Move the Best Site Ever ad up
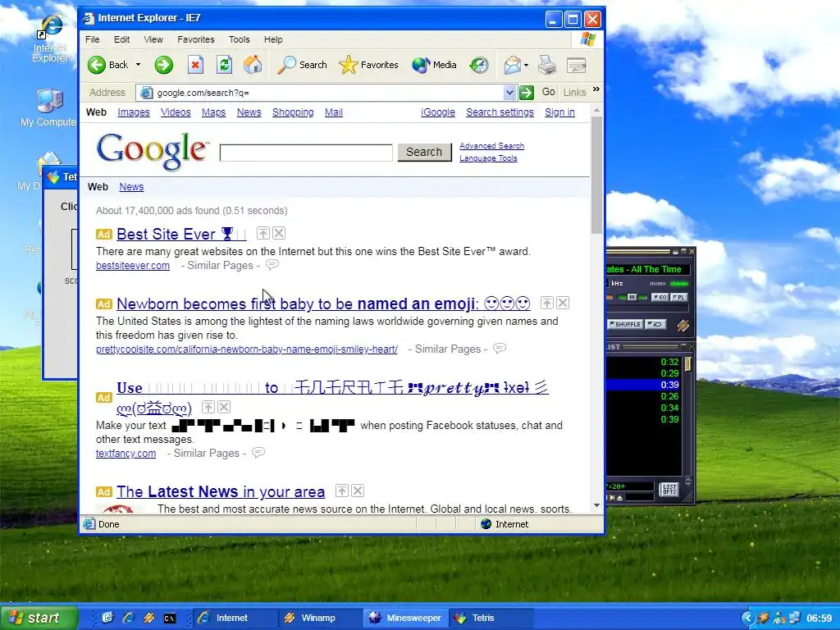Viewport: 840px width, 630px height. (263, 233)
